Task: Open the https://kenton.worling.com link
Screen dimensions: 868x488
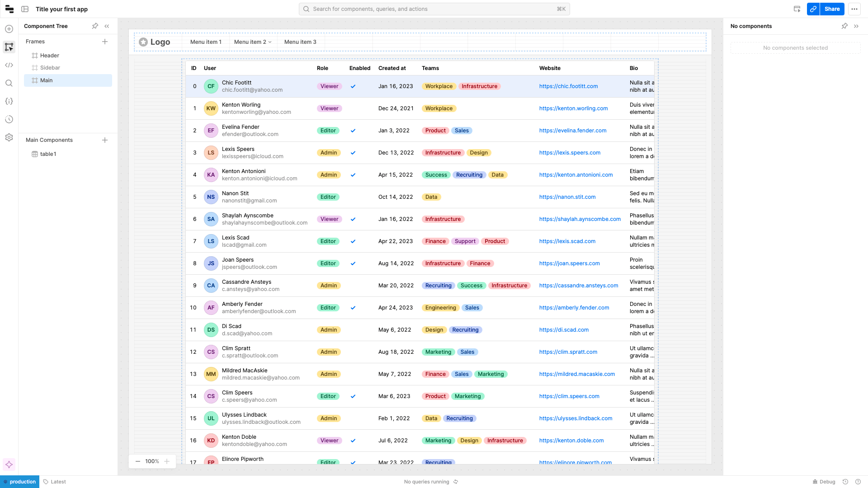Action: coord(573,108)
